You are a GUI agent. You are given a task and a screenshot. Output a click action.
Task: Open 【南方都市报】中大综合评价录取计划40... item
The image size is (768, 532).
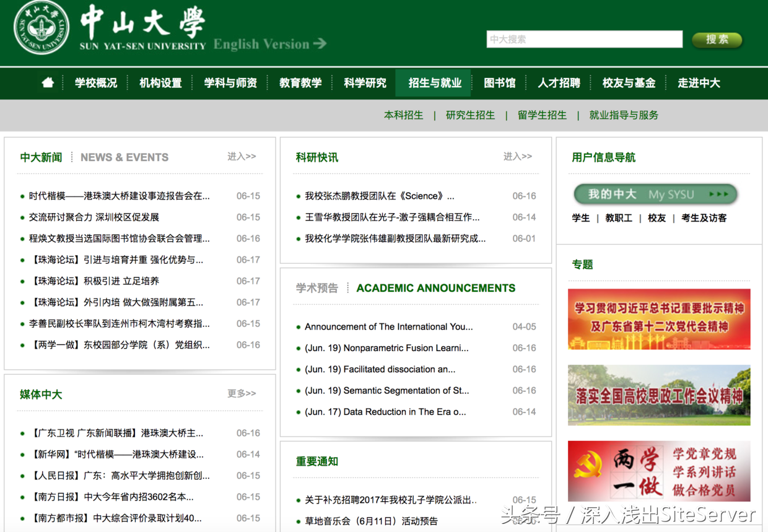coord(115,518)
